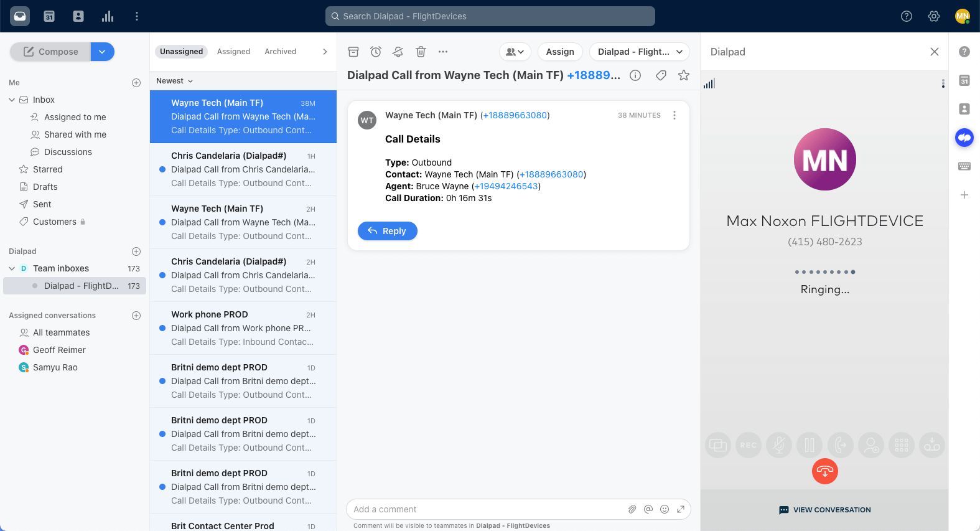The image size is (980, 531).
Task: Open Dialpad call panel options menu
Action: click(x=943, y=83)
